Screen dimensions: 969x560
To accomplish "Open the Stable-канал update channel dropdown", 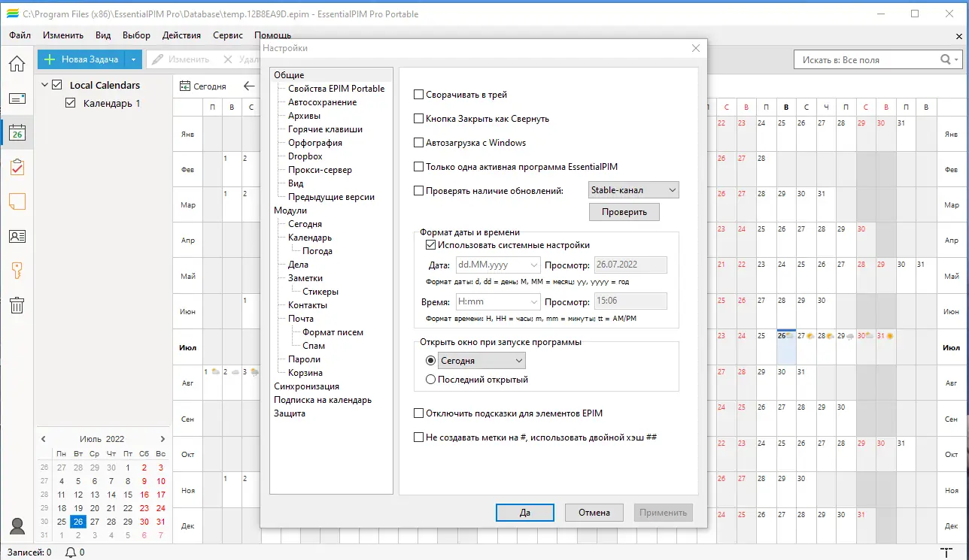I will (x=633, y=190).
